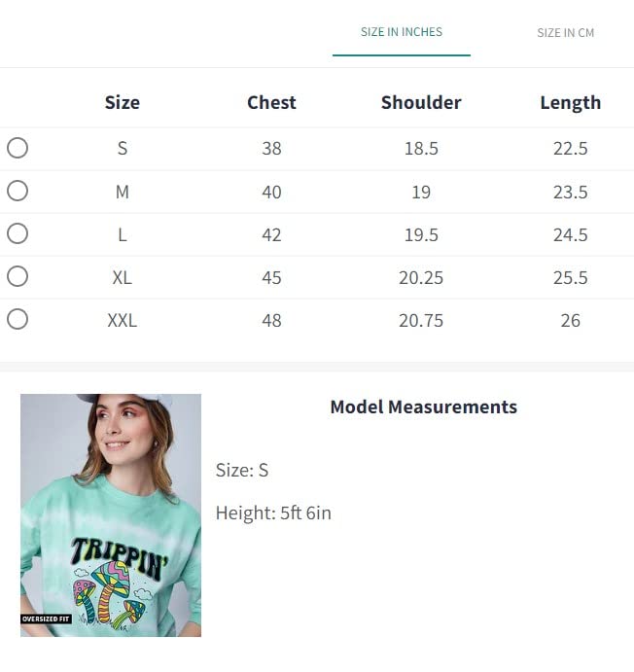Click the Shoulder column header
This screenshot has width=634, height=672.
(421, 102)
